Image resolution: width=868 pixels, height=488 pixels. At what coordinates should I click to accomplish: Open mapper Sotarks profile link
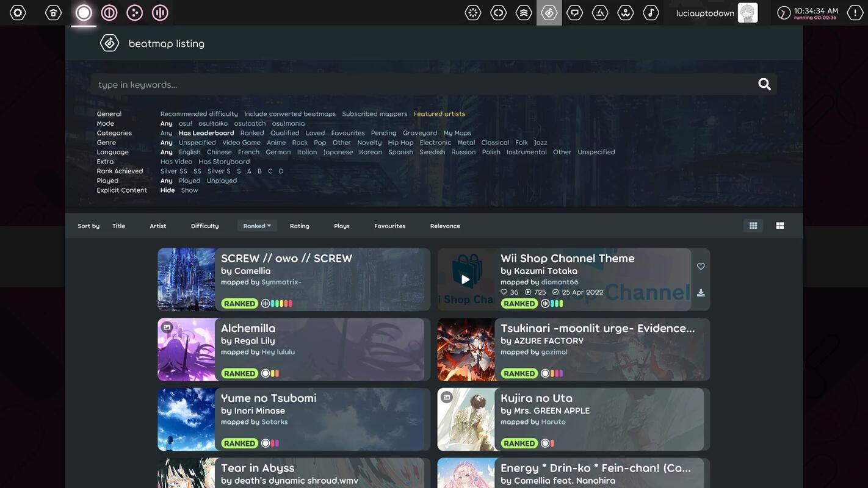275,422
